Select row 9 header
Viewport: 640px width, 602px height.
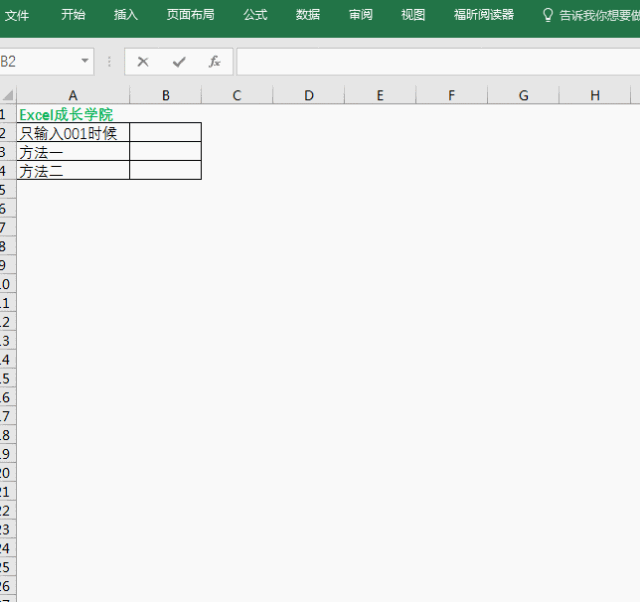(x=8, y=265)
